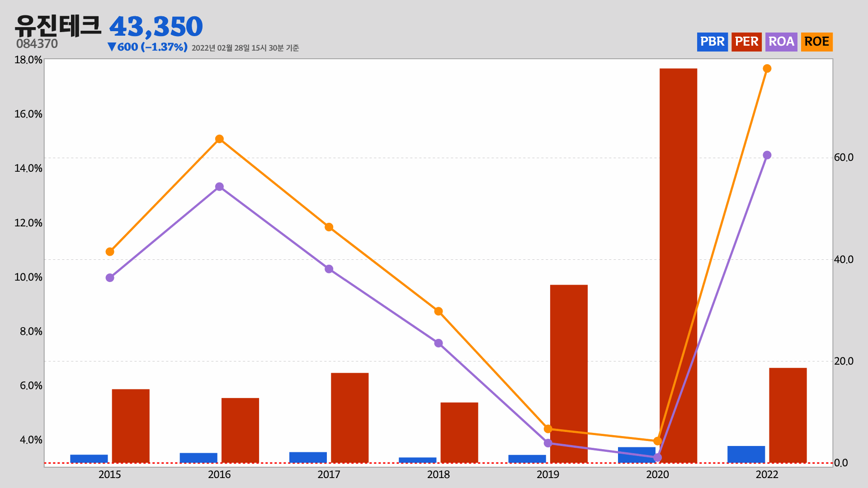The width and height of the screenshot is (868, 488).
Task: Click the orange ROE point for 2022
Action: pos(767,69)
